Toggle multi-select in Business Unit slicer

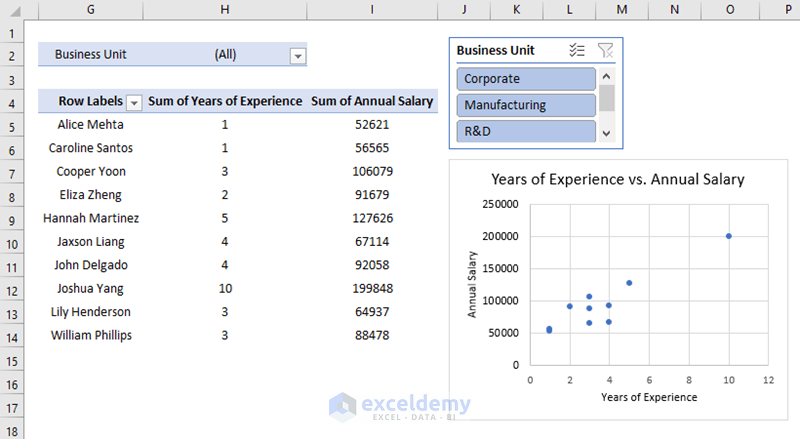click(577, 50)
